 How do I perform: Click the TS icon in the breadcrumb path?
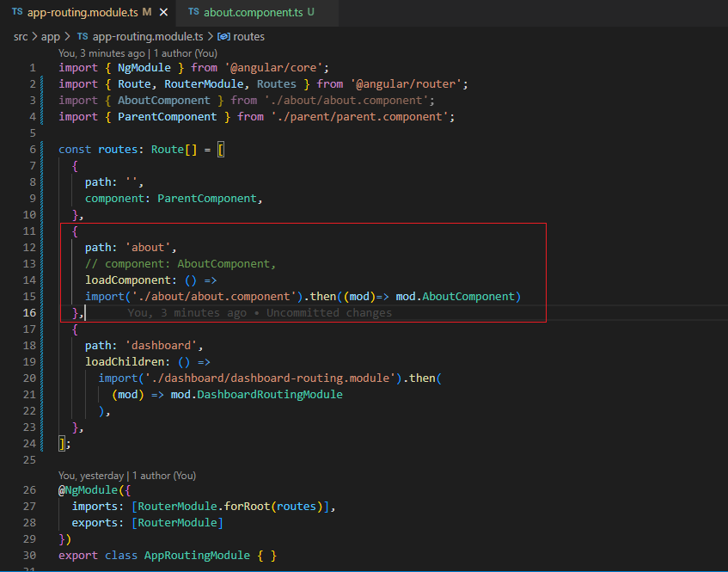(83, 37)
